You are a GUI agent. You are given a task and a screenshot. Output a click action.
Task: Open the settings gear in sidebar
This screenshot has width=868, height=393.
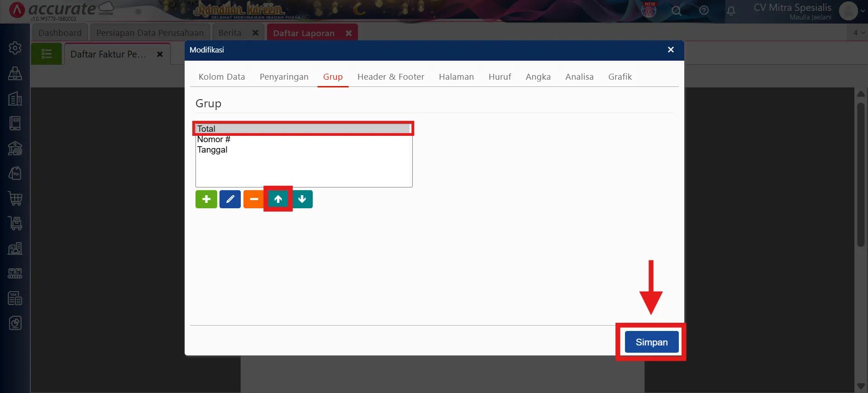pos(15,48)
